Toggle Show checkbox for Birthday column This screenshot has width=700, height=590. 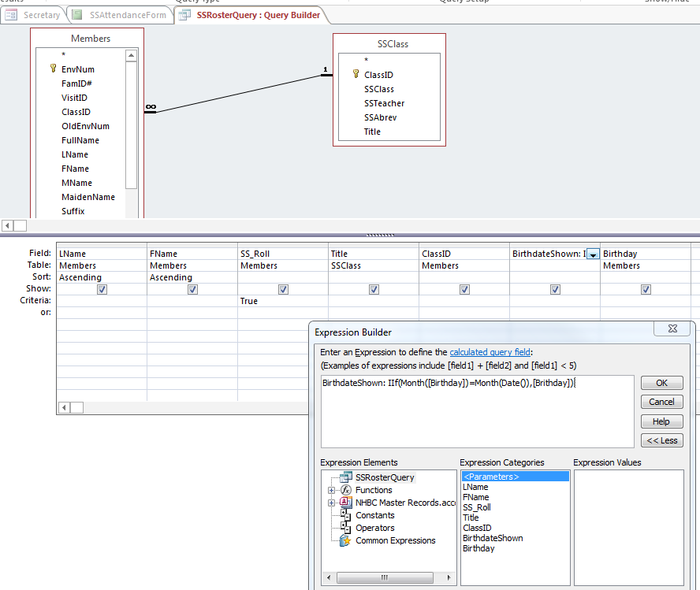(646, 289)
